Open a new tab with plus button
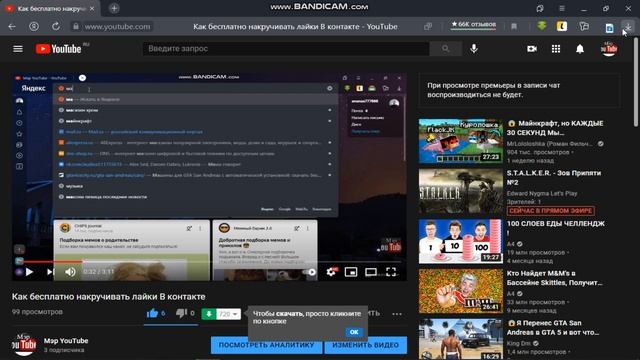640x360 pixels. point(114,8)
